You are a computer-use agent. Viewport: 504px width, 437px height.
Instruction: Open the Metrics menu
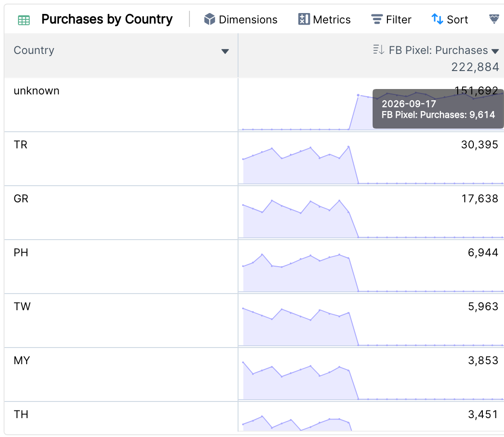[x=324, y=19]
